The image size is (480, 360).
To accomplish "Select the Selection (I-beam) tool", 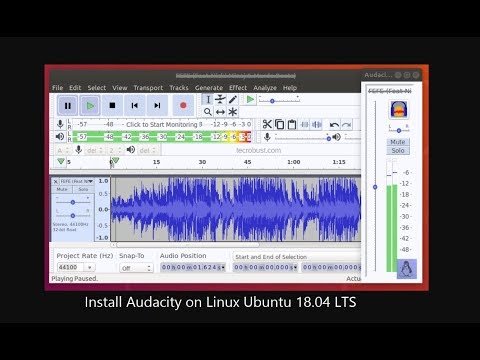I will tap(208, 99).
